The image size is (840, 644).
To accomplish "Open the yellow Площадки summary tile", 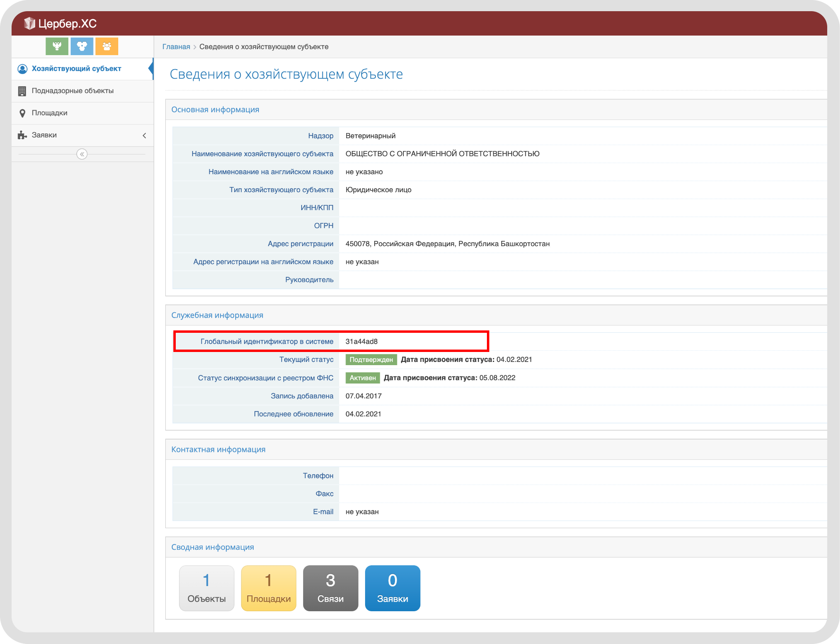I will (268, 588).
